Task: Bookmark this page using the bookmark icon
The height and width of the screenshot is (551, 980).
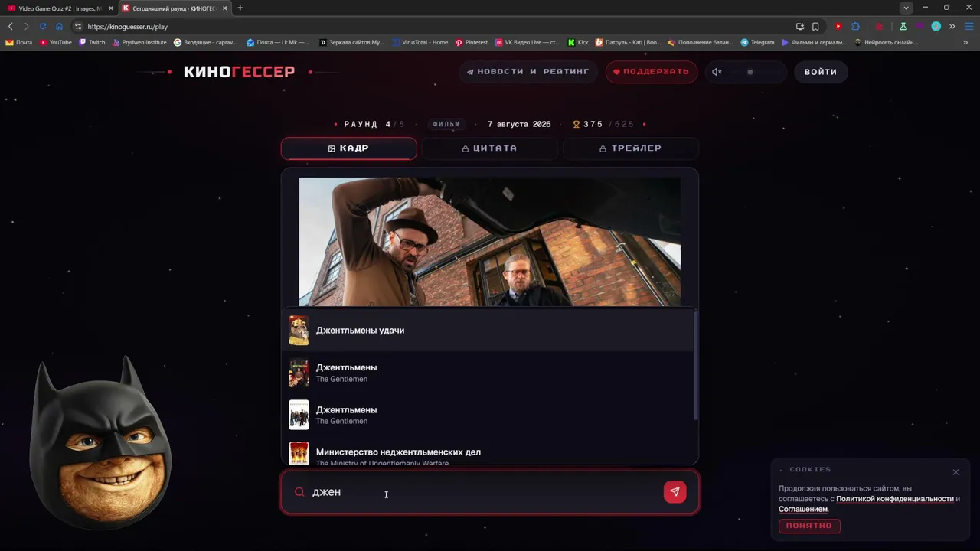Action: click(815, 27)
